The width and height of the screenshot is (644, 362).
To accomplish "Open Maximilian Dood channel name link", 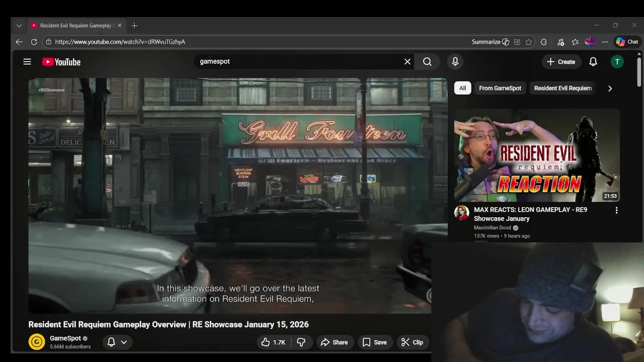I will (492, 228).
